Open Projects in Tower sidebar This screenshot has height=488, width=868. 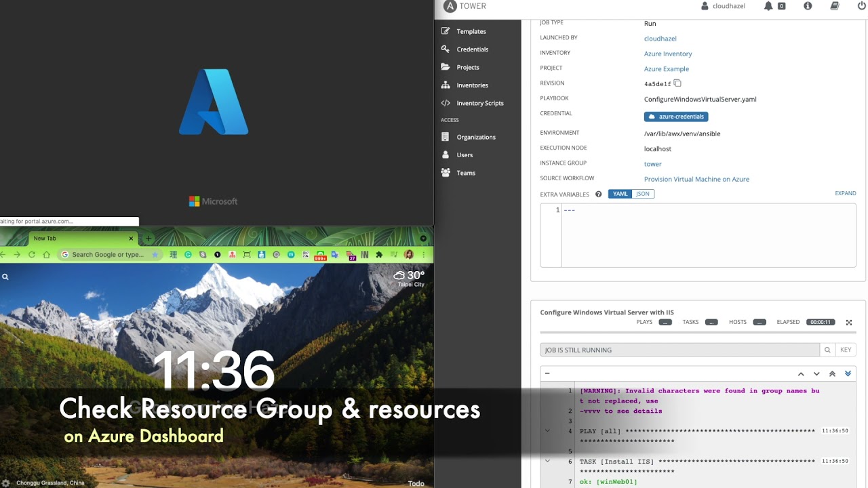460,67
